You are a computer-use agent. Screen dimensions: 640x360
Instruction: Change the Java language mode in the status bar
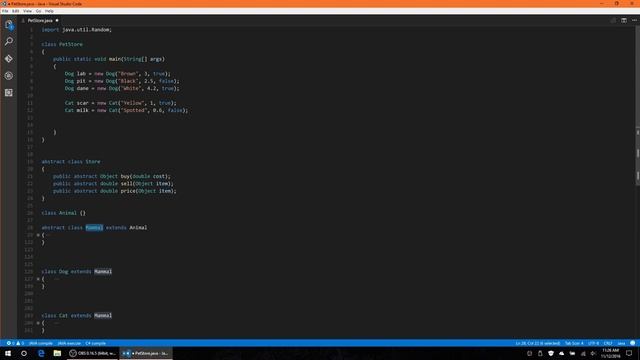(x=621, y=343)
